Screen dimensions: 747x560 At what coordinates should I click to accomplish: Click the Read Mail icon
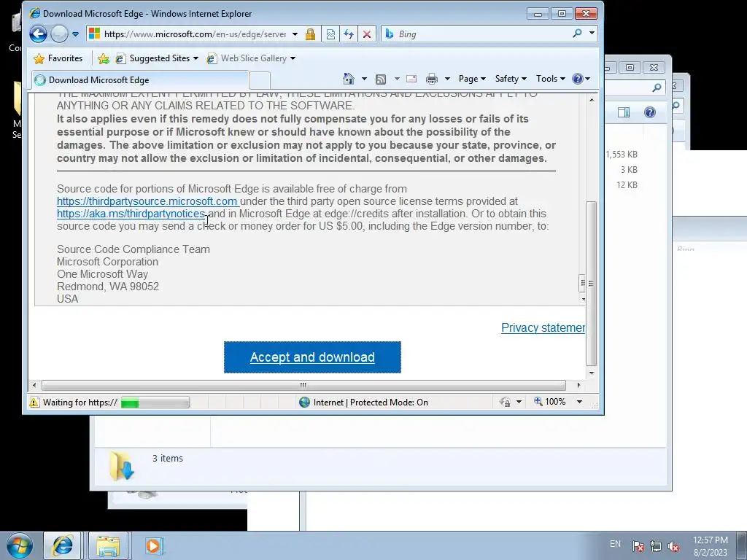coord(411,79)
